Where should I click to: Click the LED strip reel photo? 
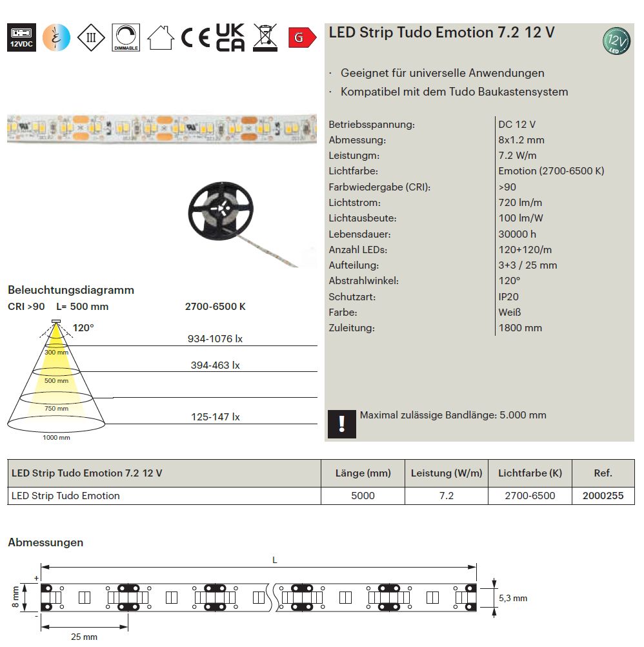(x=243, y=224)
